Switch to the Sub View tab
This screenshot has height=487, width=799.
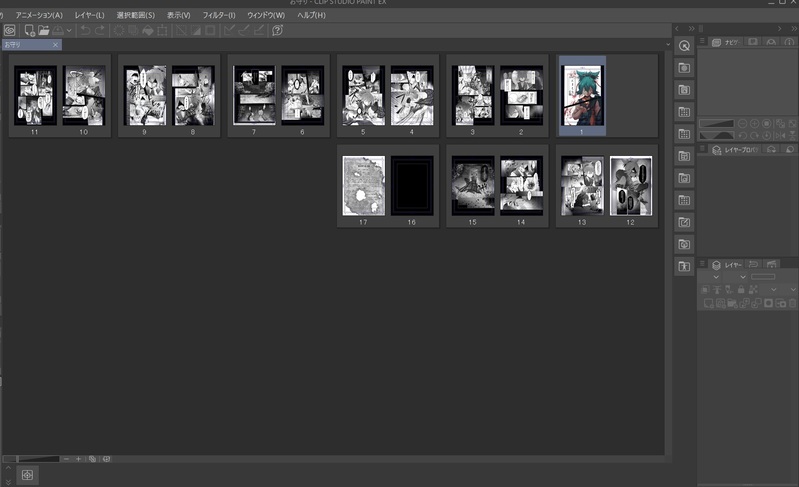(753, 42)
